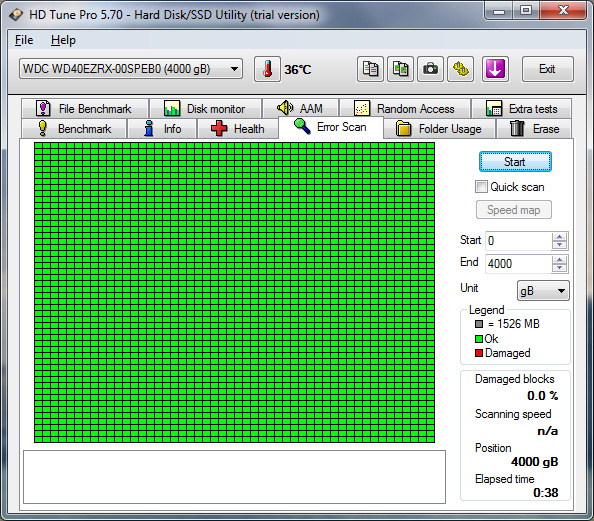Screen dimensions: 594x521
Task: Enable the Quick scan checkbox
Action: [481, 187]
